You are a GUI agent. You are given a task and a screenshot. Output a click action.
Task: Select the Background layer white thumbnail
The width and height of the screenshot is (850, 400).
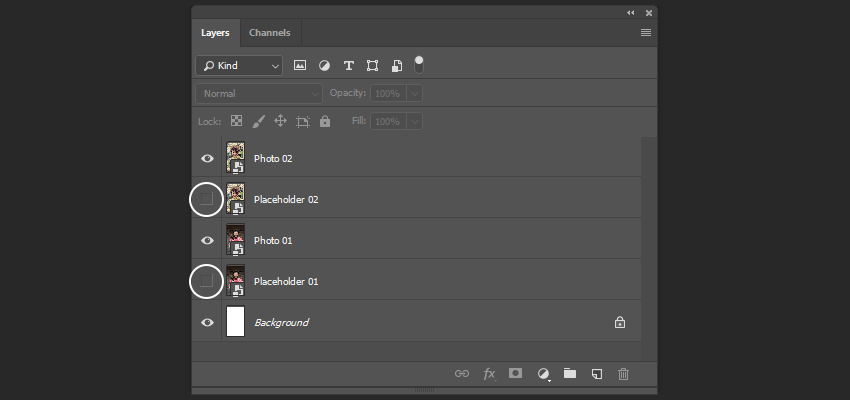(235, 321)
